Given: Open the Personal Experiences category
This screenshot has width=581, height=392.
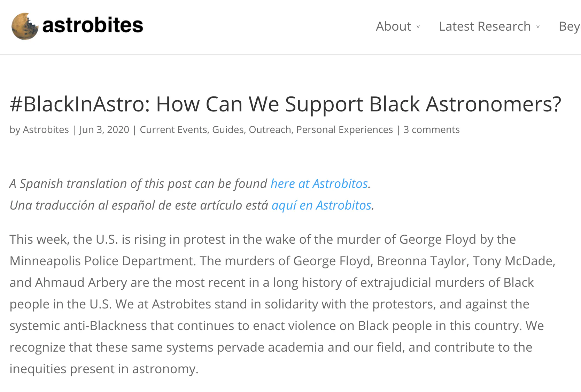Looking at the screenshot, I should pos(344,130).
